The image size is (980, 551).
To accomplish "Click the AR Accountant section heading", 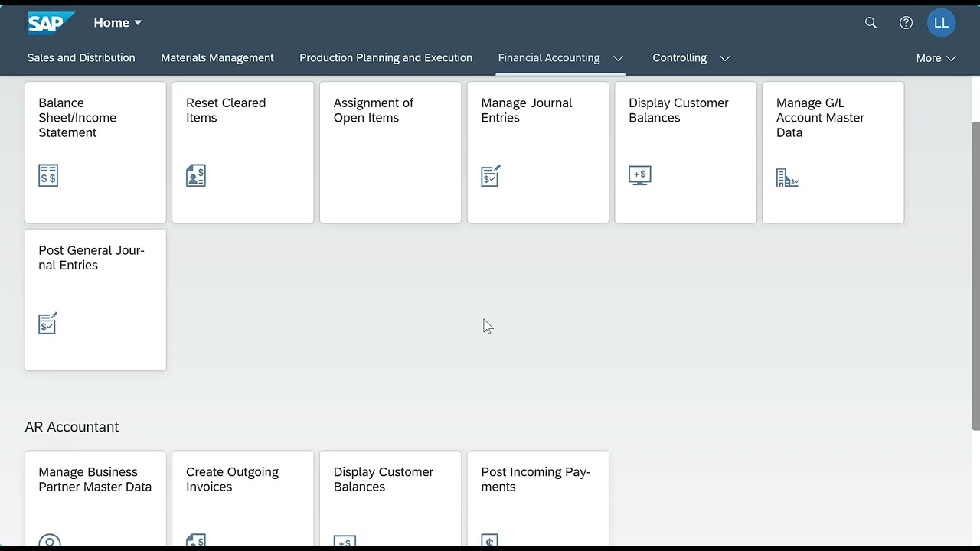I will click(x=72, y=427).
